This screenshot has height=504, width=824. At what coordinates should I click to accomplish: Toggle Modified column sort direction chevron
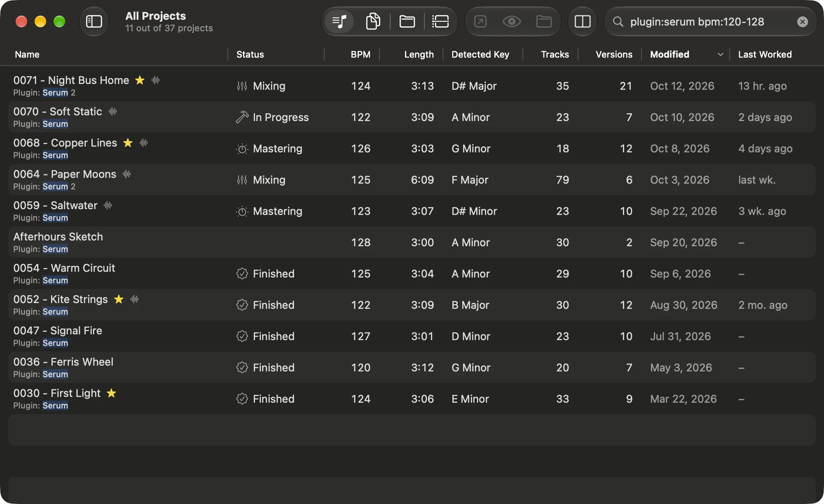[720, 54]
